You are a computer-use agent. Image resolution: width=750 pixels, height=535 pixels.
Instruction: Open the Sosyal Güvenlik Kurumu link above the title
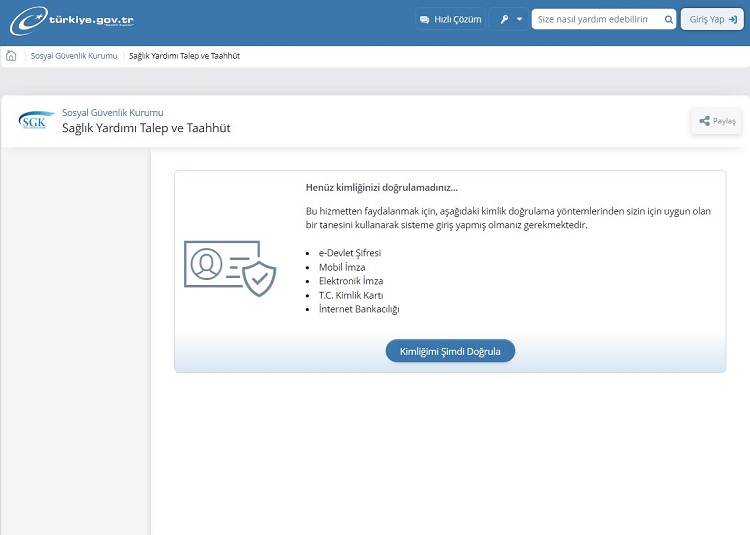(x=112, y=113)
